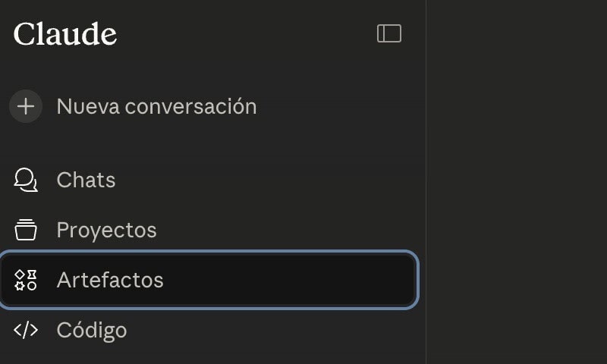Go to the Proyectos label
607x364 pixels.
click(106, 230)
